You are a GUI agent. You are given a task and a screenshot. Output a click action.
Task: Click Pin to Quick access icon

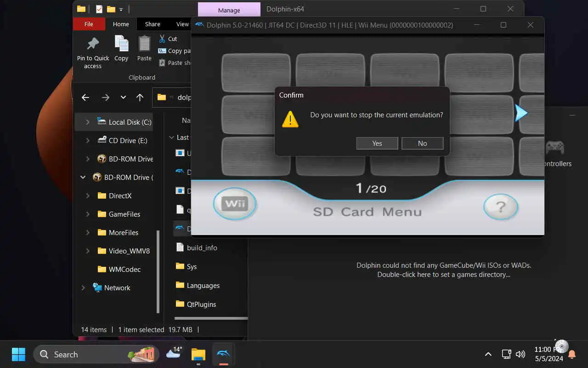tap(93, 43)
